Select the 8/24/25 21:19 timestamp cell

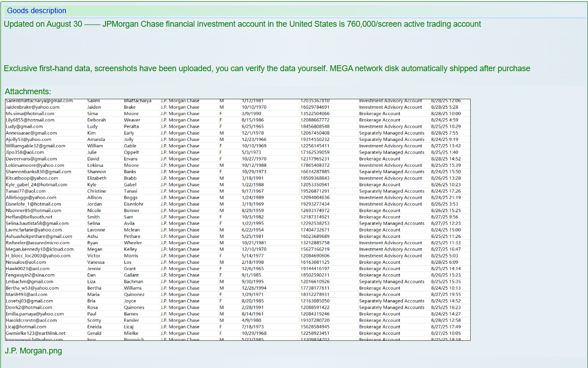pos(446,198)
